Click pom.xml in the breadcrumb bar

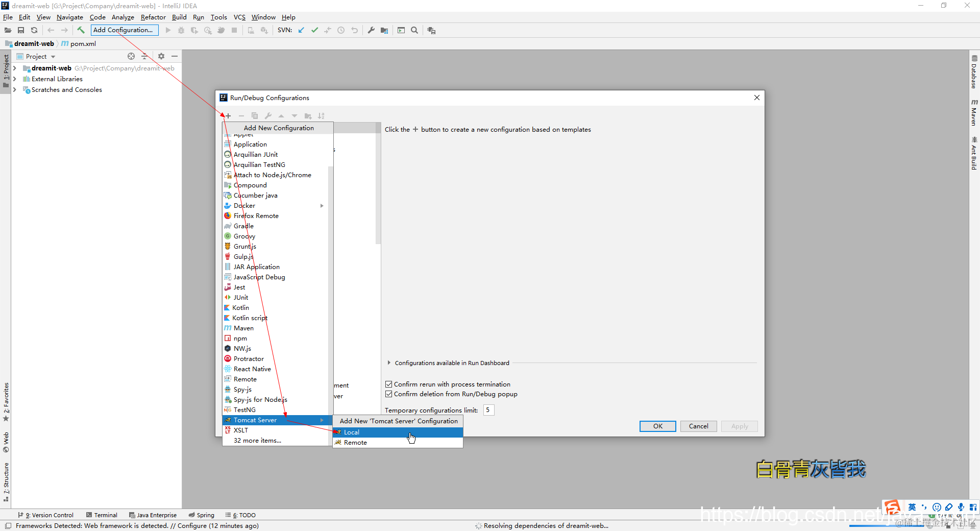point(79,43)
